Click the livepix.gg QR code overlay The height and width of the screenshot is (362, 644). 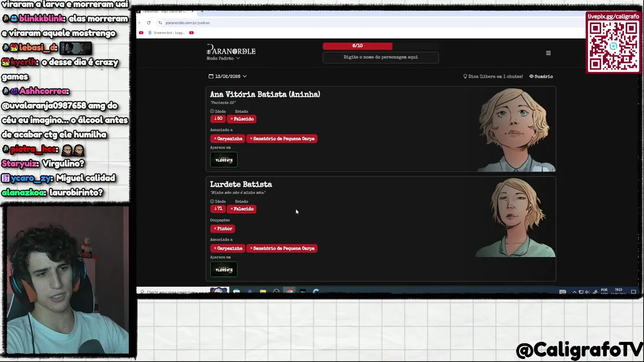613,46
